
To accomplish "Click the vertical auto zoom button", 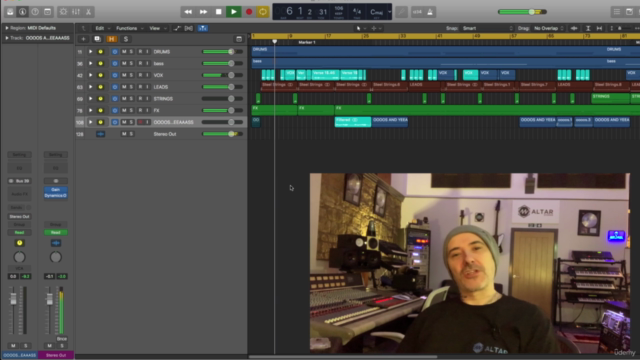I will pos(588,28).
